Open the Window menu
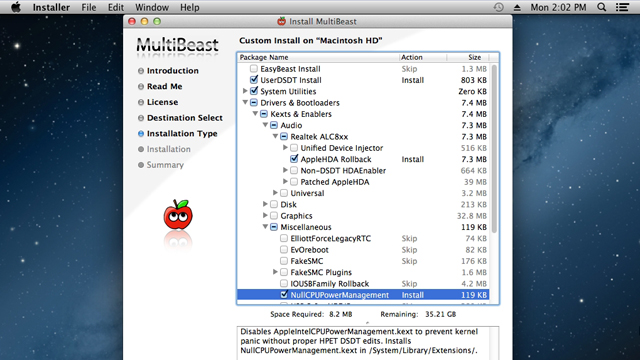Image resolution: width=640 pixels, height=360 pixels. [x=152, y=7]
